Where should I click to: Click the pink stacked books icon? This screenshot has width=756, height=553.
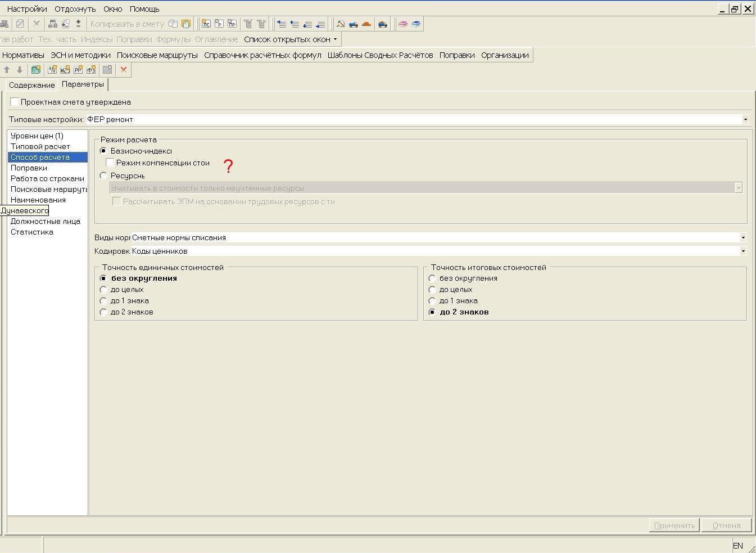click(403, 24)
